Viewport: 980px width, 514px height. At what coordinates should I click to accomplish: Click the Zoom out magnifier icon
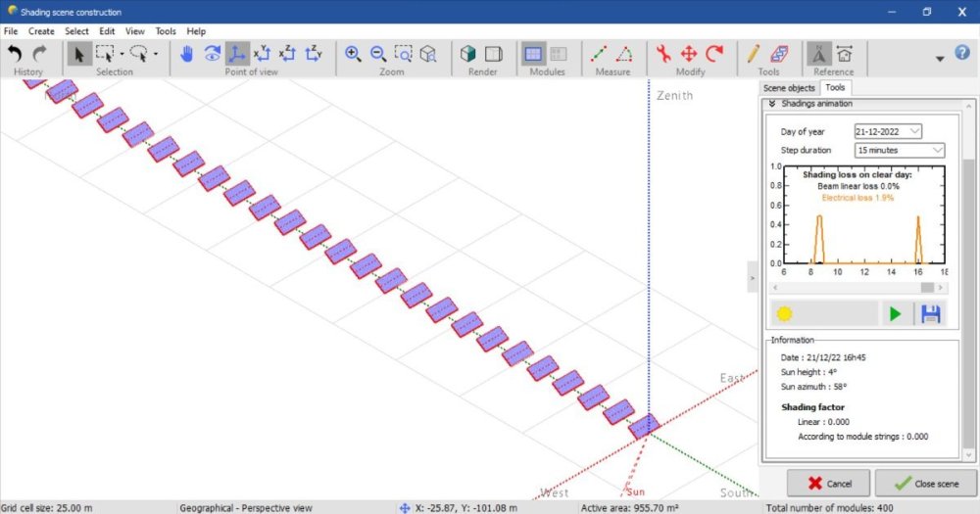377,55
